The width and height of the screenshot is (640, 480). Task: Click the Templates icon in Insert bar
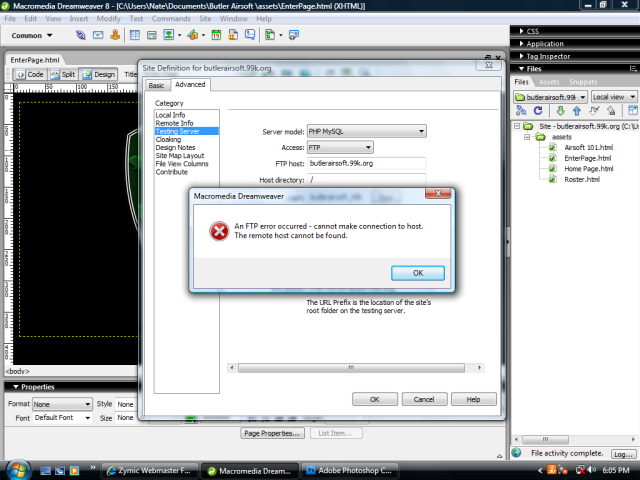pos(270,35)
